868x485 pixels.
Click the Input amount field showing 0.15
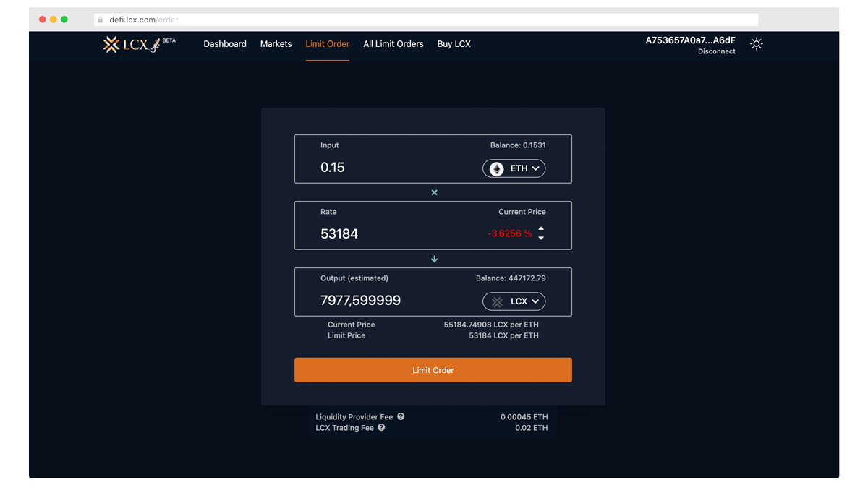pyautogui.click(x=333, y=168)
